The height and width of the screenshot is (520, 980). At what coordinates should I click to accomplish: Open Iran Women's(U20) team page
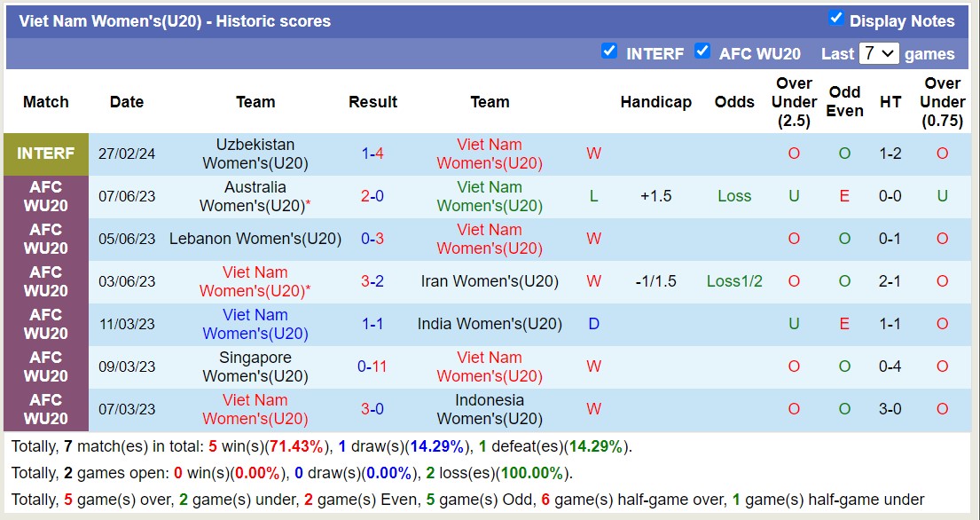pyautogui.click(x=490, y=281)
